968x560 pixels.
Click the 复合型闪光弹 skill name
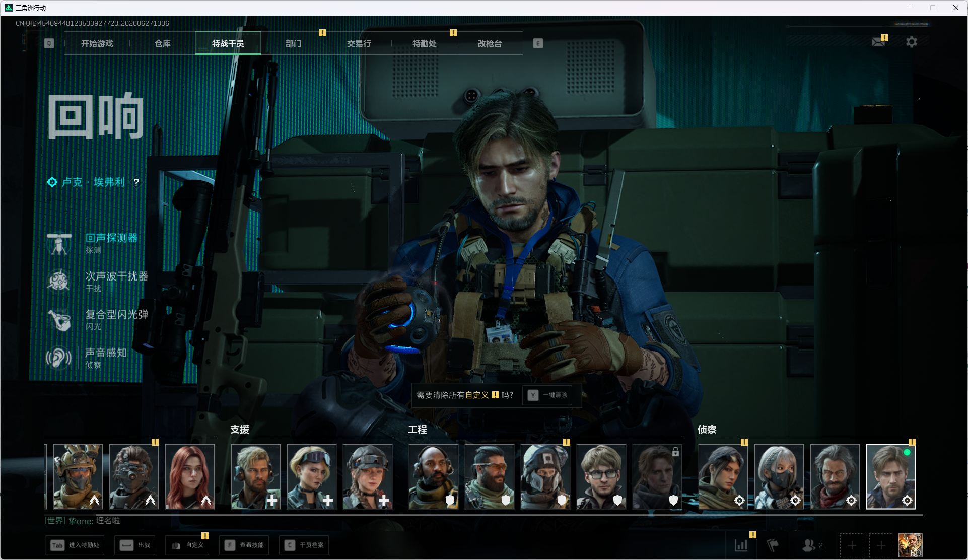117,314
